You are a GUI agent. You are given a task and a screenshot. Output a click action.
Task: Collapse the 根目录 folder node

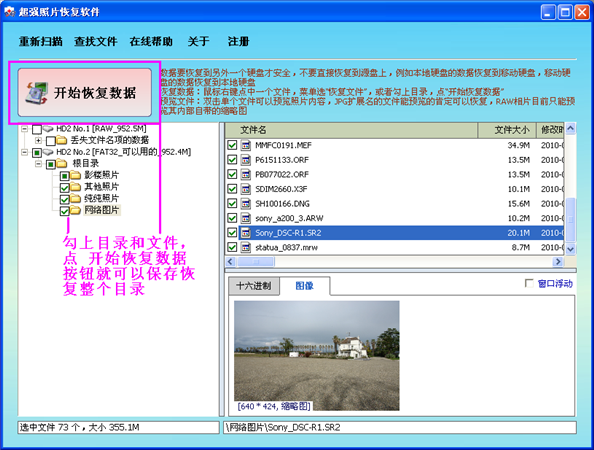(38, 164)
